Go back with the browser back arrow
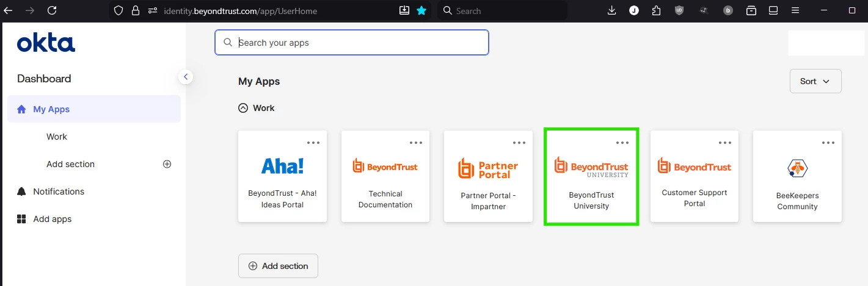Image resolution: width=868 pixels, height=286 pixels. click(9, 10)
